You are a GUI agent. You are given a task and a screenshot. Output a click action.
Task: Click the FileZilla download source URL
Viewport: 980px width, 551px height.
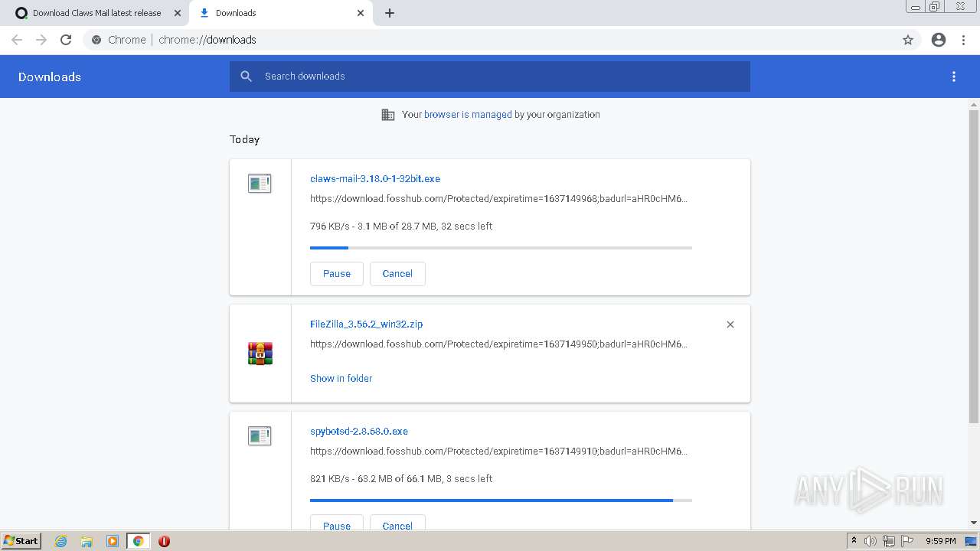[x=498, y=344]
